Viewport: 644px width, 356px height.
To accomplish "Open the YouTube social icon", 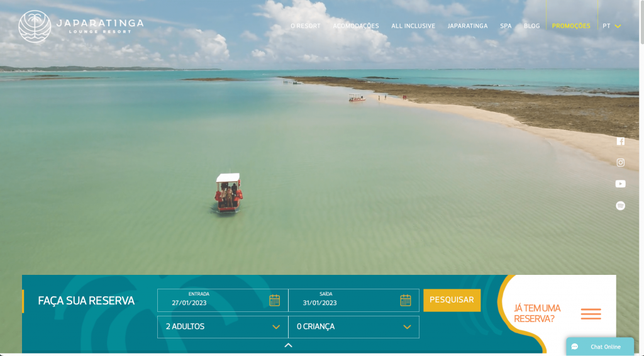I will pyautogui.click(x=621, y=184).
